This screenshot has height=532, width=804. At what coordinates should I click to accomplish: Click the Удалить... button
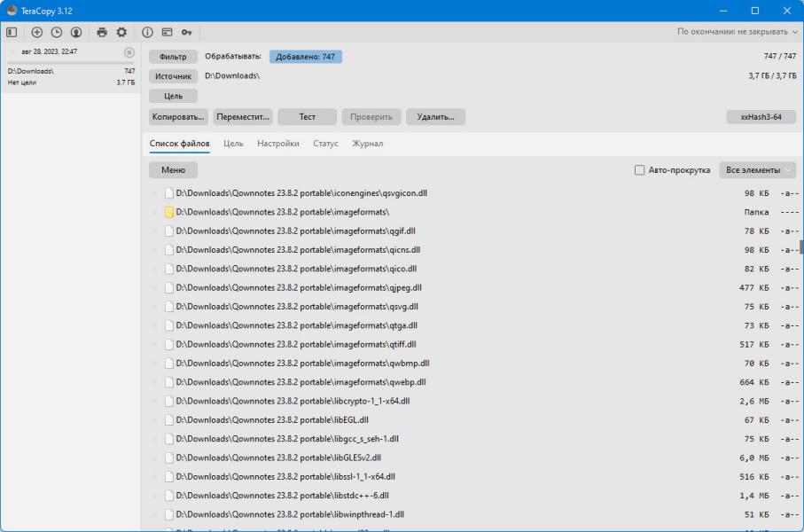click(435, 117)
